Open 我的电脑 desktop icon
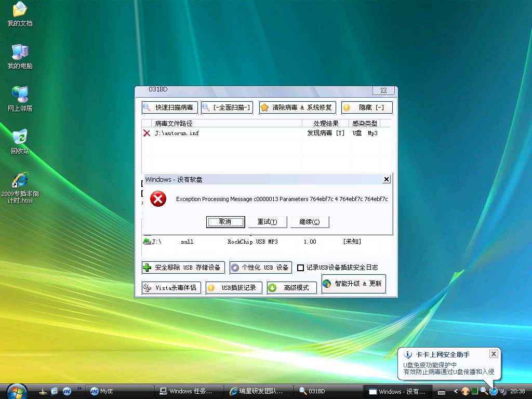 pos(20,56)
